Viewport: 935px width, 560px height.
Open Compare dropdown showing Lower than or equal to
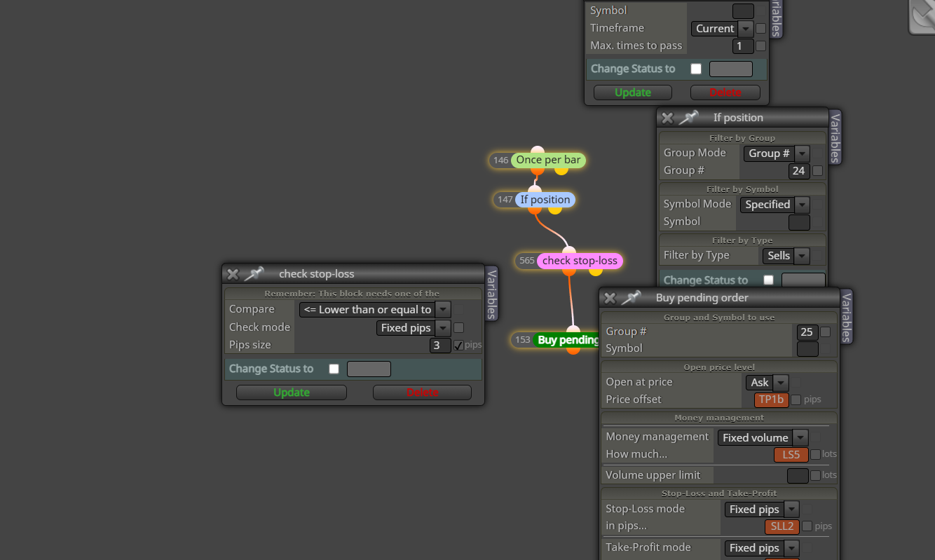(374, 309)
